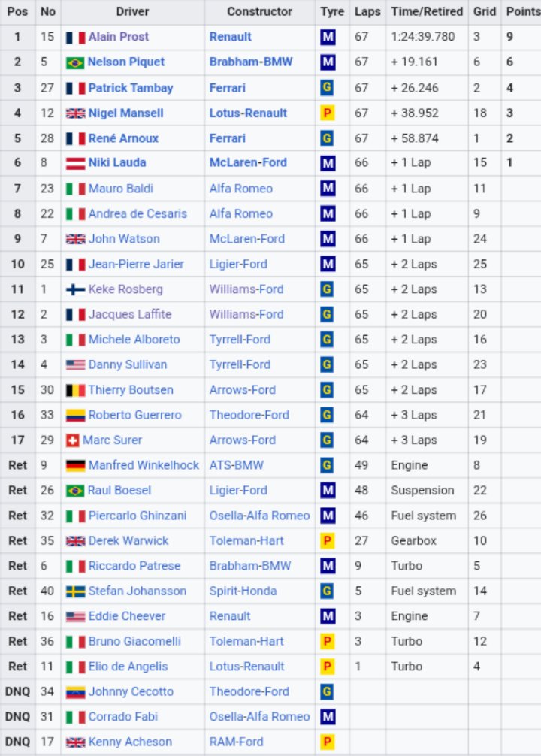This screenshot has height=756, width=541.
Task: Click the Michelin tyre icon in Eddie Cheever's row
Action: click(x=328, y=616)
